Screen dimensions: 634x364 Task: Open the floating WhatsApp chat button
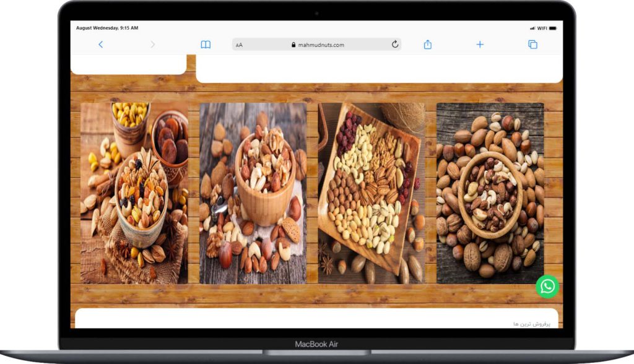tap(547, 286)
